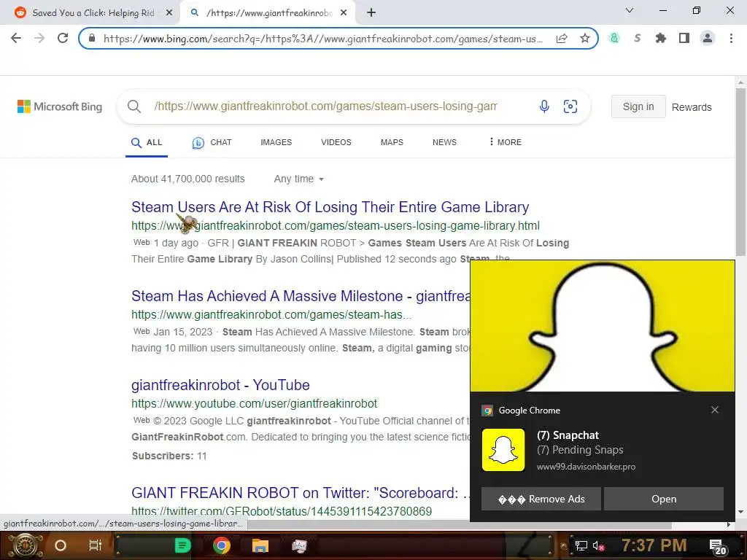Viewport: 747px width, 560px height.
Task: Open Task View on the taskbar
Action: coord(96,545)
